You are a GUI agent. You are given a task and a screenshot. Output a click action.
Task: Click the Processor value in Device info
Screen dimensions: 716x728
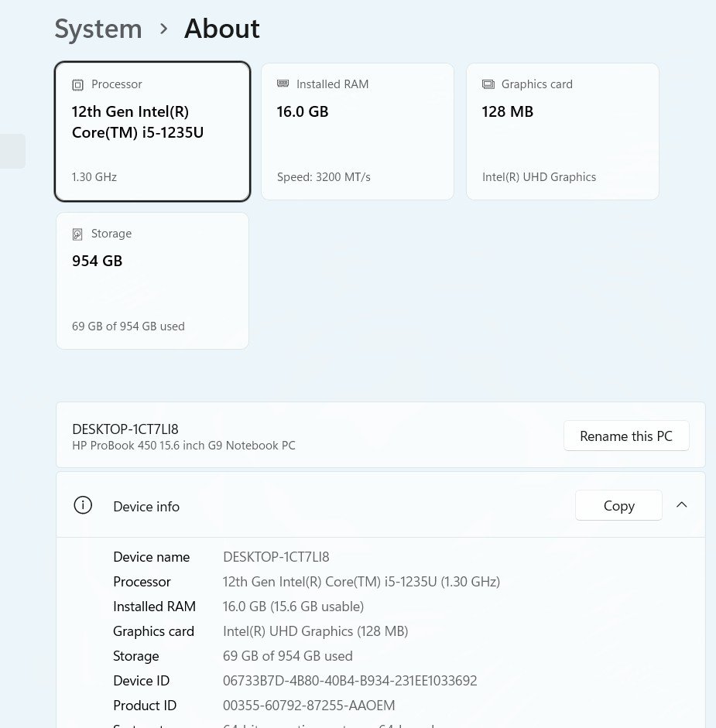pos(361,581)
